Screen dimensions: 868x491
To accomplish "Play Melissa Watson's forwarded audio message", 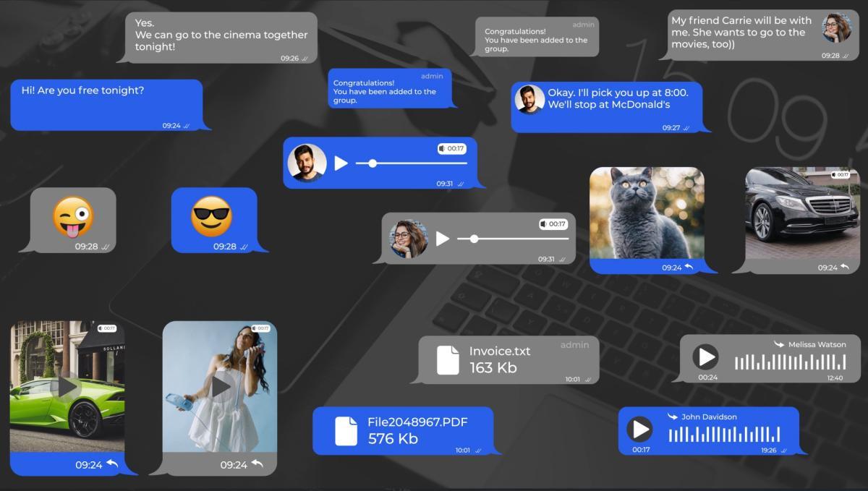I will [x=705, y=356].
